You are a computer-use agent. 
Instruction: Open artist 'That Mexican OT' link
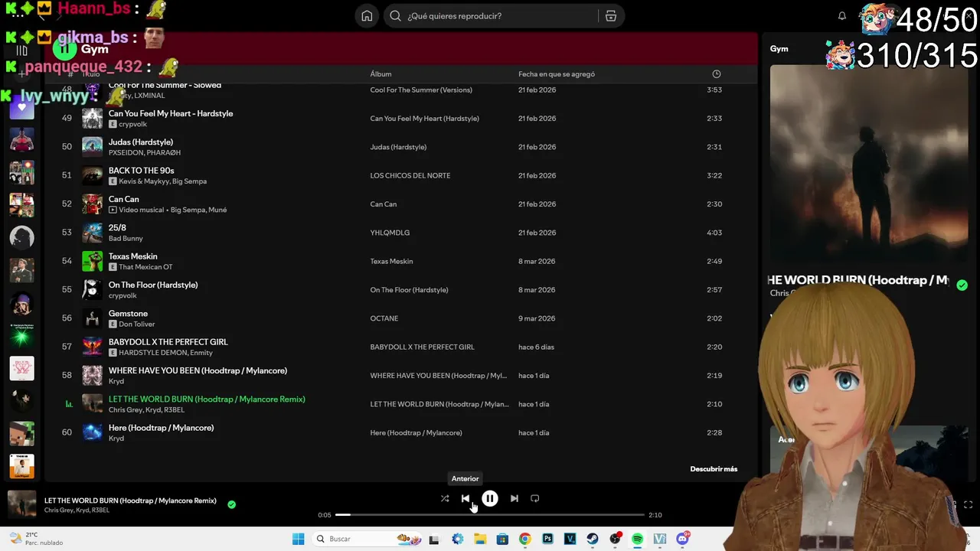coord(145,267)
